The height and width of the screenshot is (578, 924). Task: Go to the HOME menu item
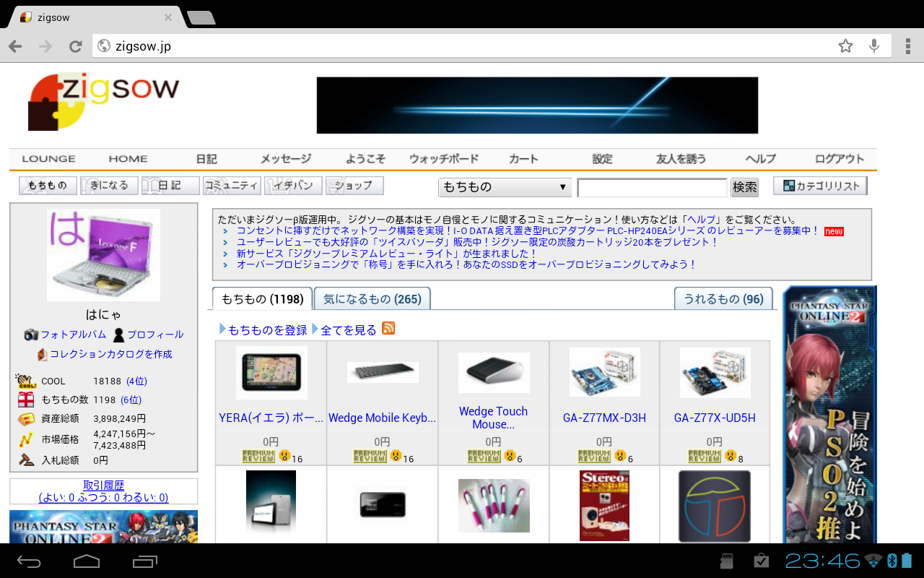(128, 159)
